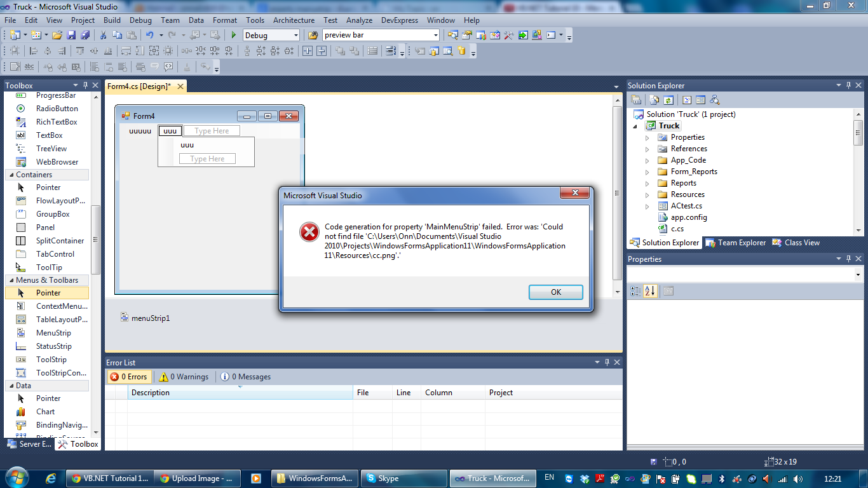The image size is (868, 488).
Task: Toggle auto-hide pin on Toolbox panel
Action: [x=85, y=85]
